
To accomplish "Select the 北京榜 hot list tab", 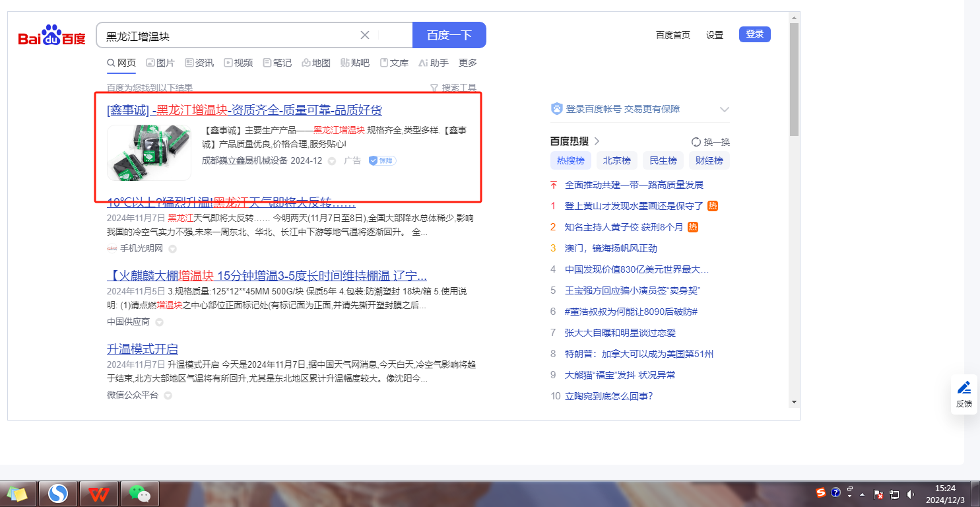I will (x=617, y=160).
